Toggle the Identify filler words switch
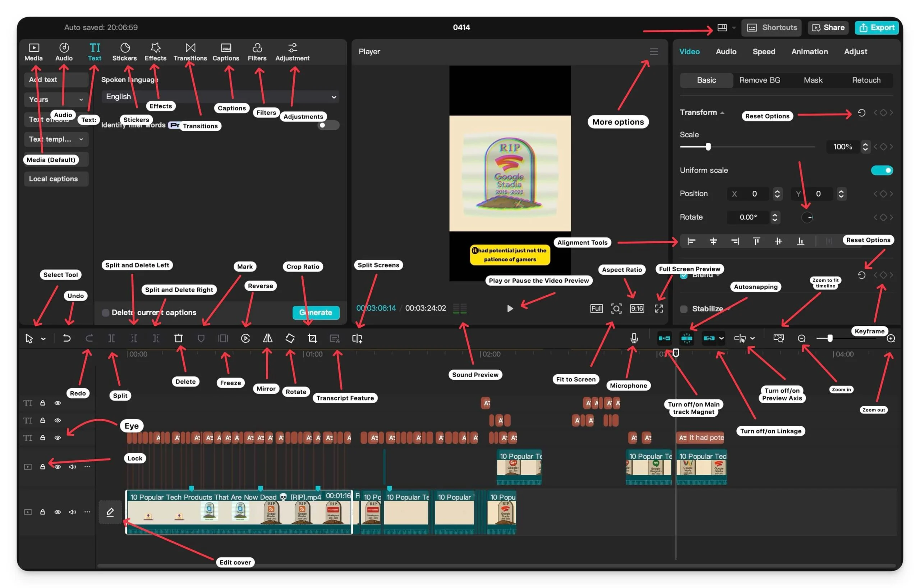Viewport: 920px width, 588px height. click(x=328, y=125)
